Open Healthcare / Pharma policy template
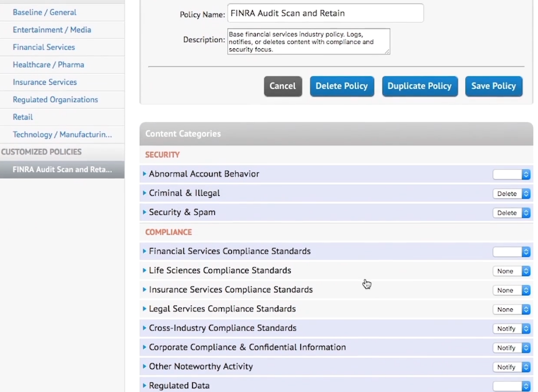The height and width of the screenshot is (392, 538). pos(48,65)
